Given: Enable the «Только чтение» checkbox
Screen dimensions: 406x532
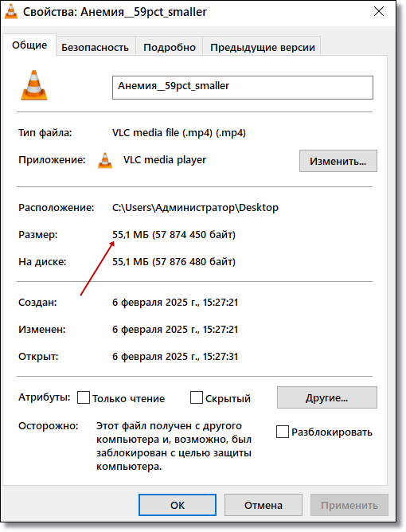Looking at the screenshot, I should point(84,397).
